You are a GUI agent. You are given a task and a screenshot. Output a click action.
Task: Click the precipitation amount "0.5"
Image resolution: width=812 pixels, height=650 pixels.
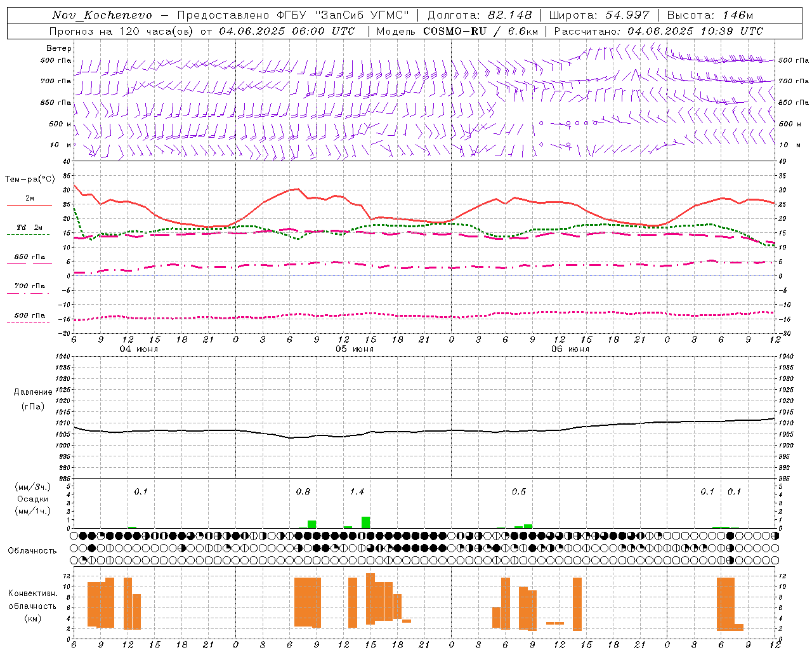(519, 492)
